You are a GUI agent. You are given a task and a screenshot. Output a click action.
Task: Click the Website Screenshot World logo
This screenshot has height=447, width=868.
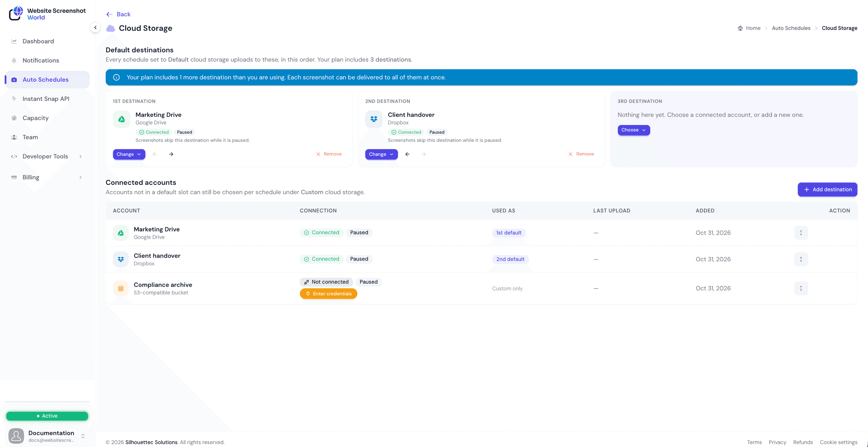click(47, 14)
